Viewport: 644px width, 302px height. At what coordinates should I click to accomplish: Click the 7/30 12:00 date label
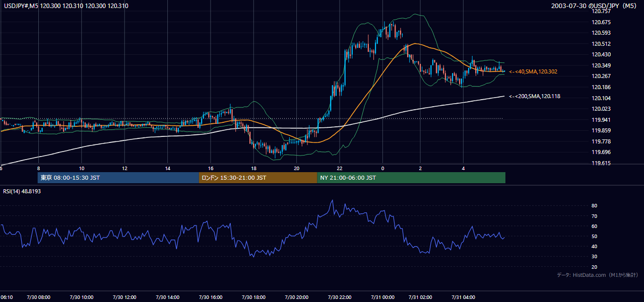124,297
